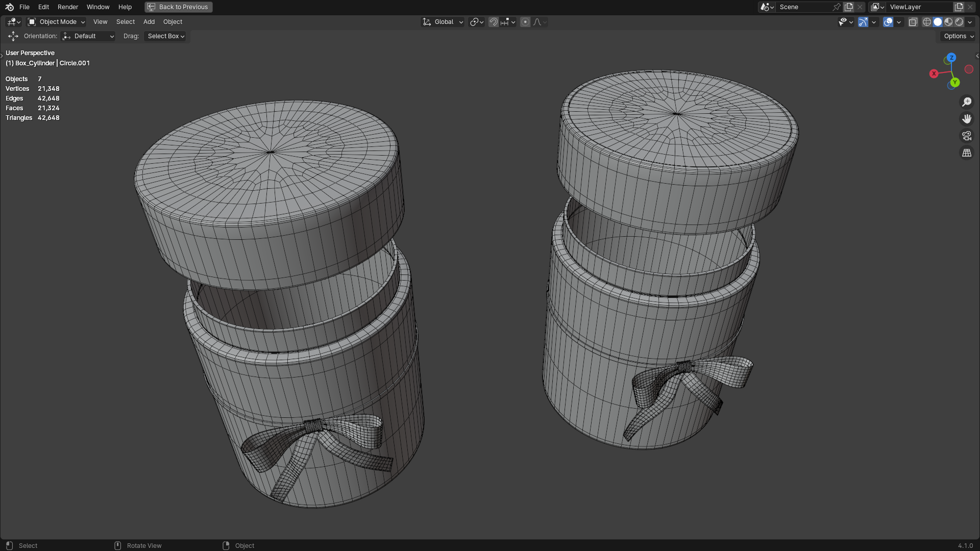Disable viewport overlays toggle

(x=888, y=22)
